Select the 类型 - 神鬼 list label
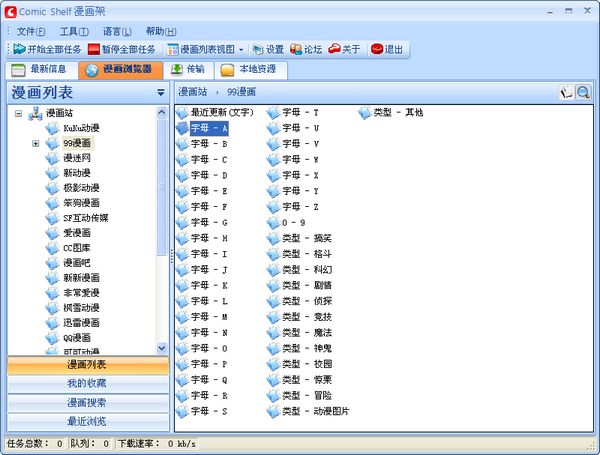Screen dimensions: 600x455 [x=307, y=348]
